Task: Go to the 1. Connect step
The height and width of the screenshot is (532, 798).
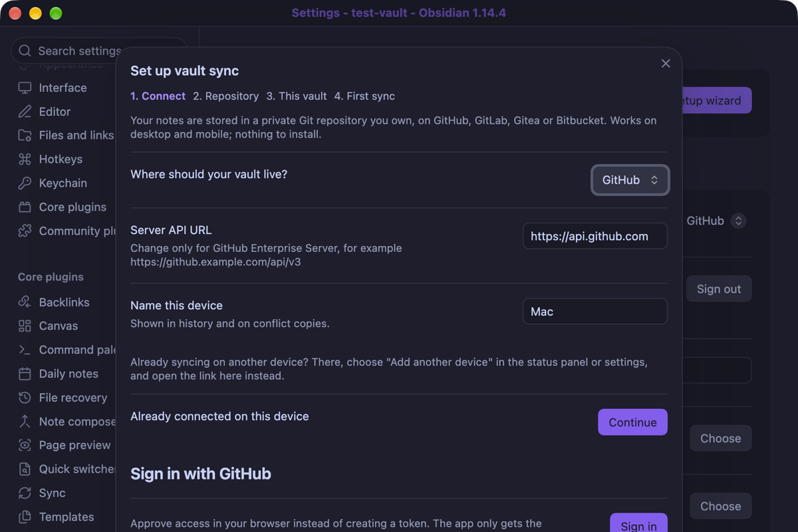Action: coord(158,96)
